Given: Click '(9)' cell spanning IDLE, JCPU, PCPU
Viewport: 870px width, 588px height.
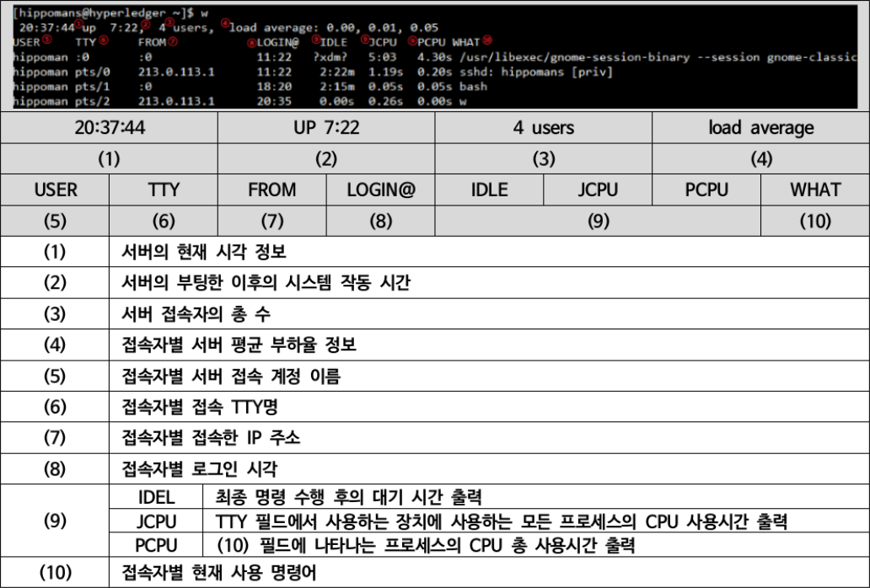Looking at the screenshot, I should [x=598, y=221].
